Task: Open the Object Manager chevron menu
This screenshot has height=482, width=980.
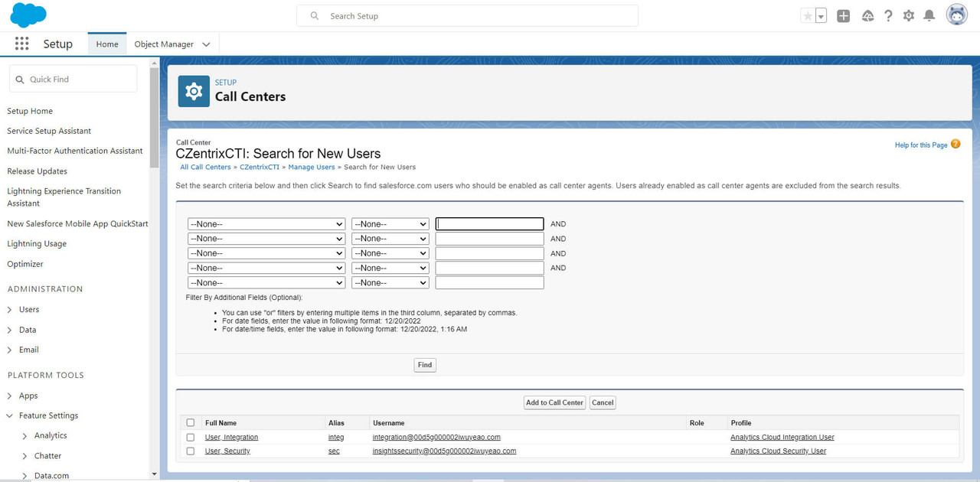Action: pyautogui.click(x=206, y=44)
